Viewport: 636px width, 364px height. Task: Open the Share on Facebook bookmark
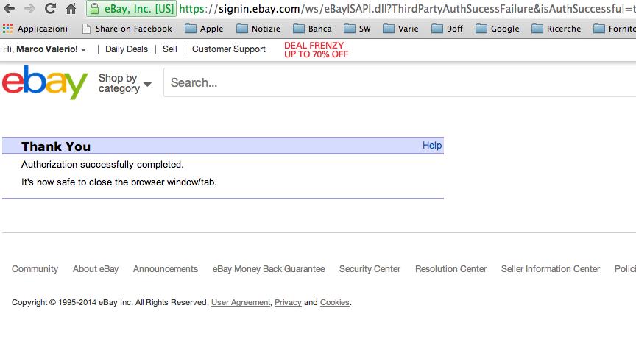pyautogui.click(x=127, y=29)
